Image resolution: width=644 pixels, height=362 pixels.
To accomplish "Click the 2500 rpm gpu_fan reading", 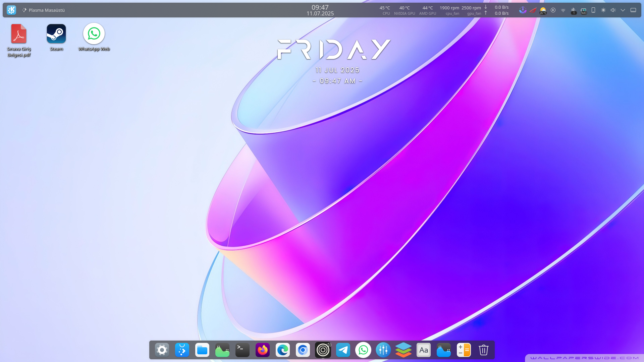I will 471,10.
